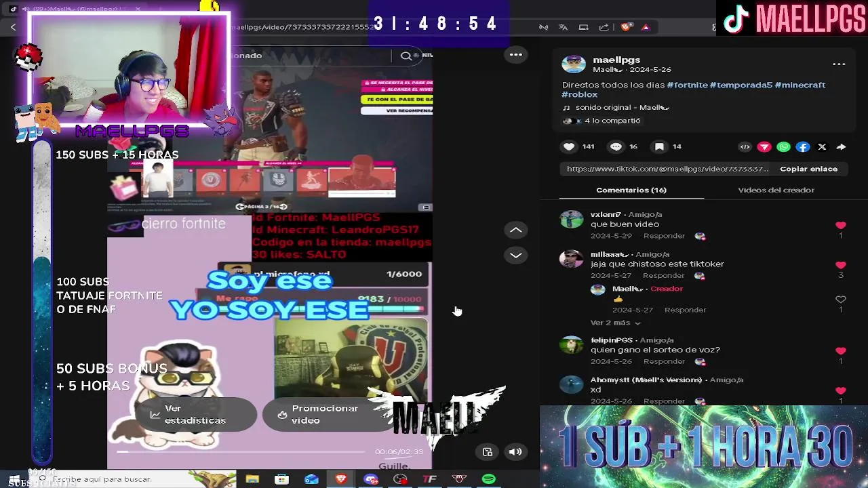Reply to the creator's comment dated 2024-5-27
868x488 pixels.
click(685, 310)
